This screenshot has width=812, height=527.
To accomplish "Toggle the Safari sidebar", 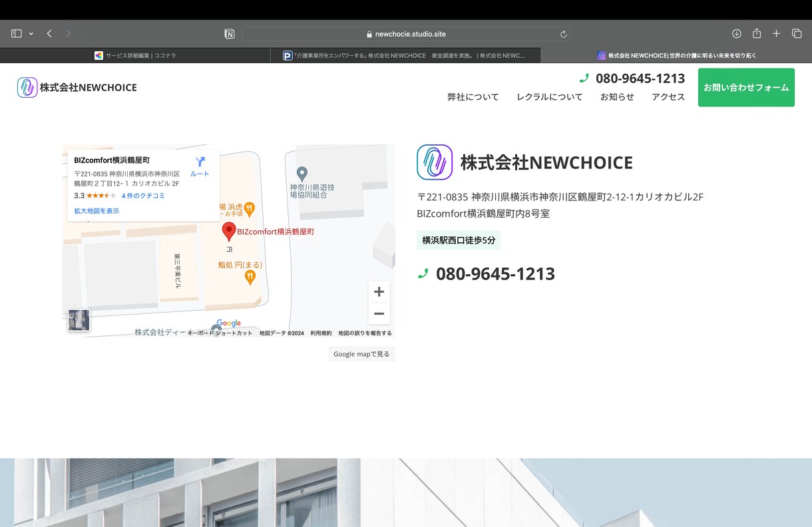I will (17, 33).
